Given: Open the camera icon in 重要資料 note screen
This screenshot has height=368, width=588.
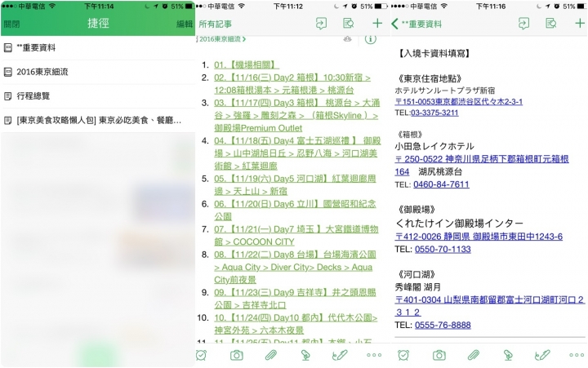Looking at the screenshot, I should click(x=439, y=355).
